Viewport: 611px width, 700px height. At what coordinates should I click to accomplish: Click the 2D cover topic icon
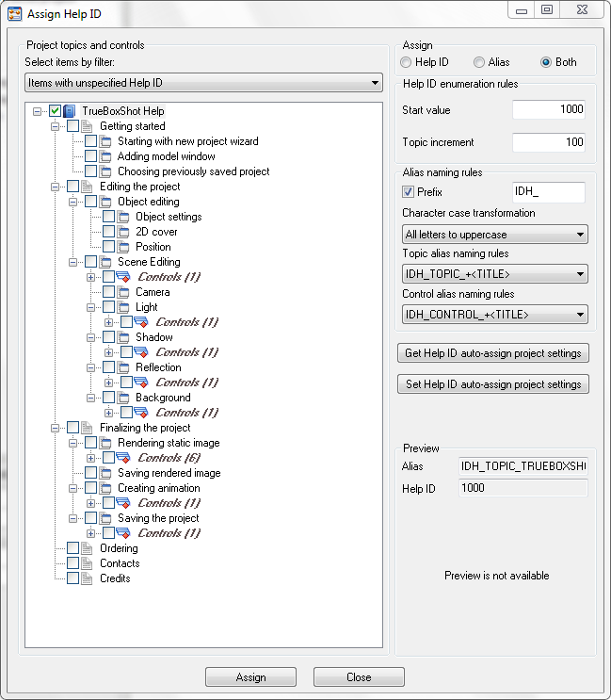coord(123,232)
